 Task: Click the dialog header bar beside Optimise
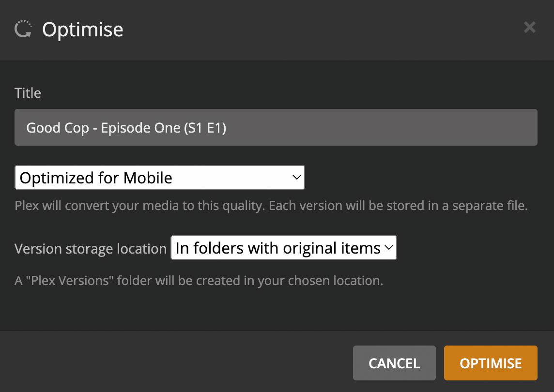coord(318,30)
